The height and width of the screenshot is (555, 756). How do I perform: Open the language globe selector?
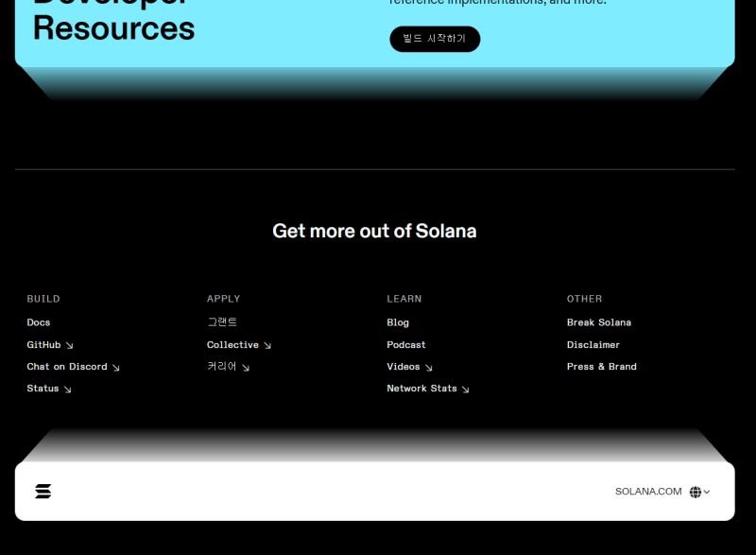click(x=699, y=492)
